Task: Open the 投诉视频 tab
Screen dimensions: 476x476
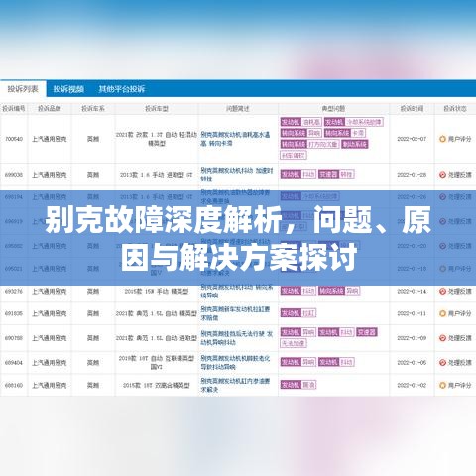Action: [x=68, y=89]
